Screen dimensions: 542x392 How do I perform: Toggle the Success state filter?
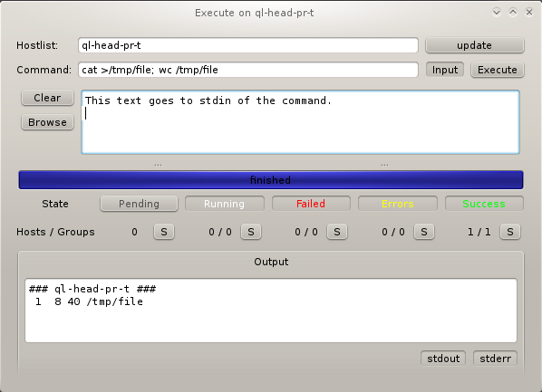click(484, 204)
